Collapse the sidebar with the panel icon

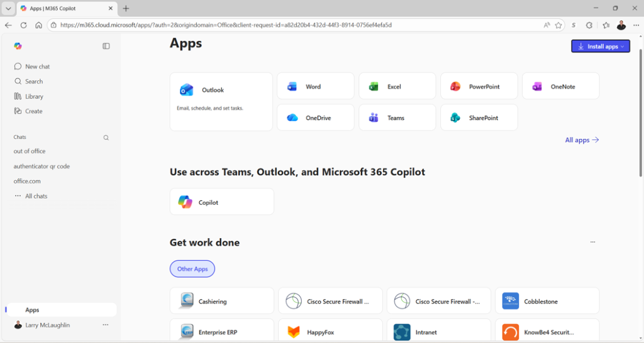pos(106,46)
